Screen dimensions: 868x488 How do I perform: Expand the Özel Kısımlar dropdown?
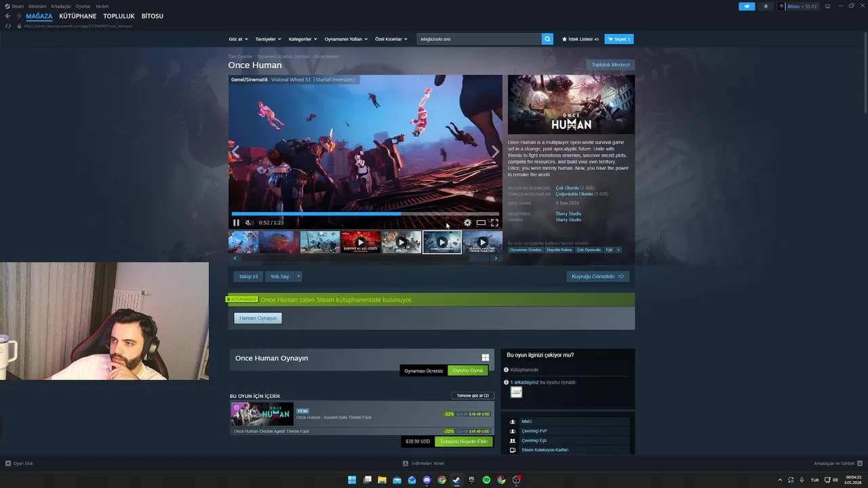391,39
